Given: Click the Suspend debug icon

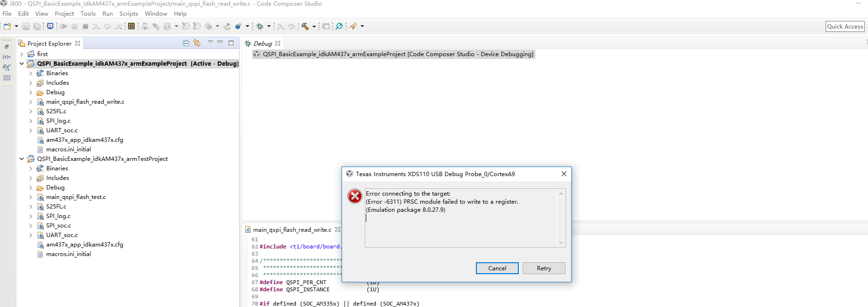Looking at the screenshot, I should [x=74, y=26].
